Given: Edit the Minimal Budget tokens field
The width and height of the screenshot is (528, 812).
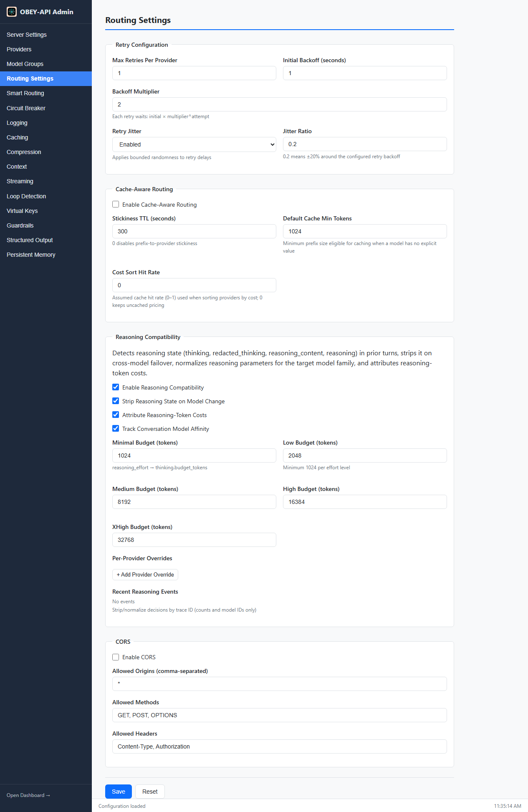Looking at the screenshot, I should [x=194, y=455].
